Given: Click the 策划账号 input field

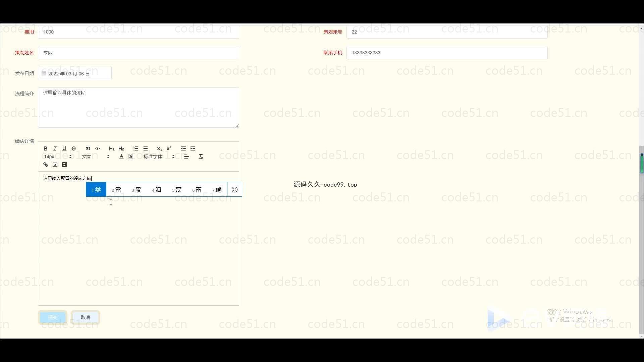Looking at the screenshot, I should [x=447, y=32].
